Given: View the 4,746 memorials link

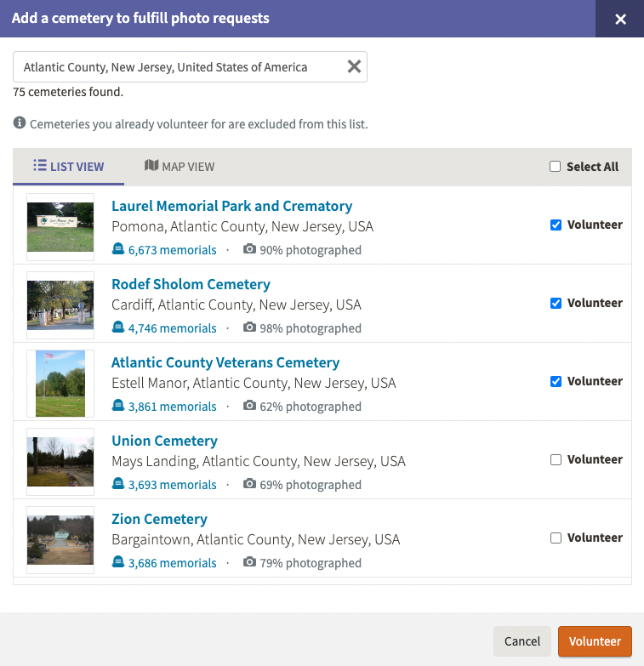Looking at the screenshot, I should pyautogui.click(x=172, y=328).
